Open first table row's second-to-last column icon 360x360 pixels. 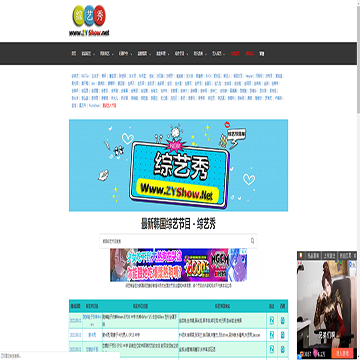[x=272, y=320]
